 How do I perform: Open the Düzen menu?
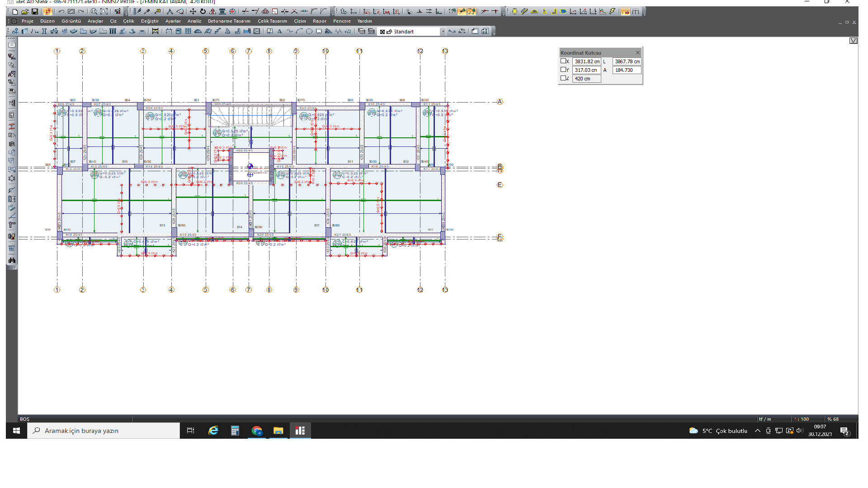(47, 21)
